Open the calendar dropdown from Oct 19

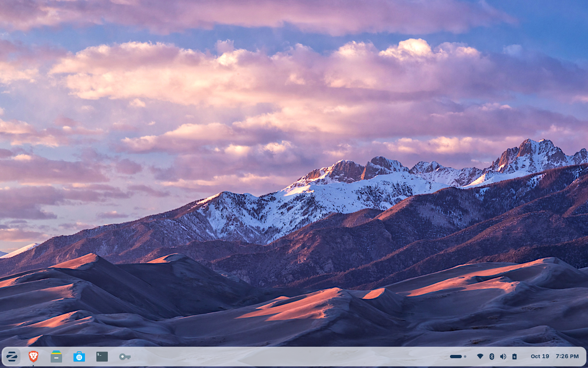(539, 356)
